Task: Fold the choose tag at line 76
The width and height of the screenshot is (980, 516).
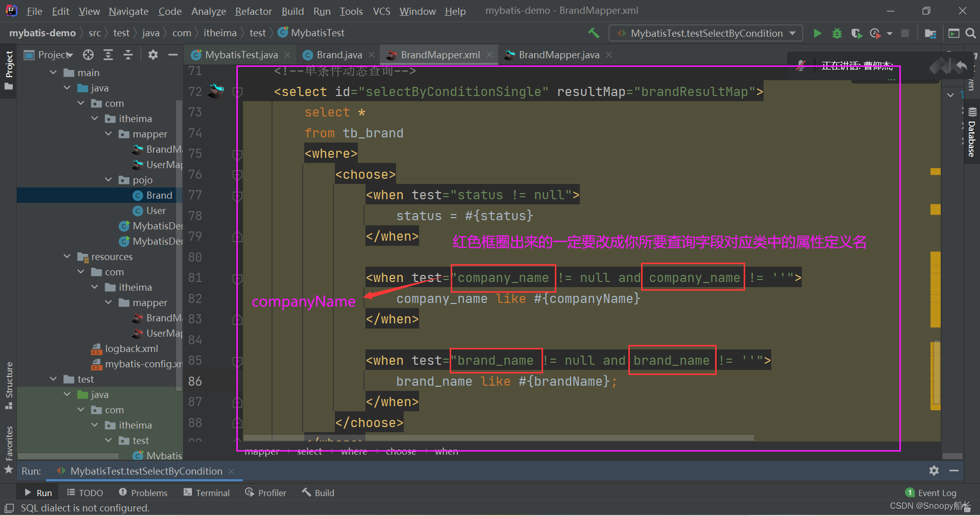Action: [237, 175]
